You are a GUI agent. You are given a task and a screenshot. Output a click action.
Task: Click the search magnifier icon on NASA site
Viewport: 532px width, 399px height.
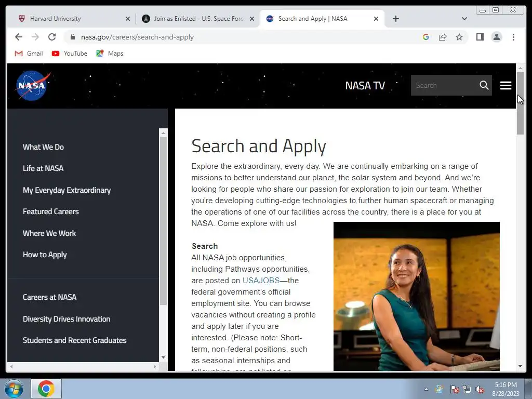(484, 85)
